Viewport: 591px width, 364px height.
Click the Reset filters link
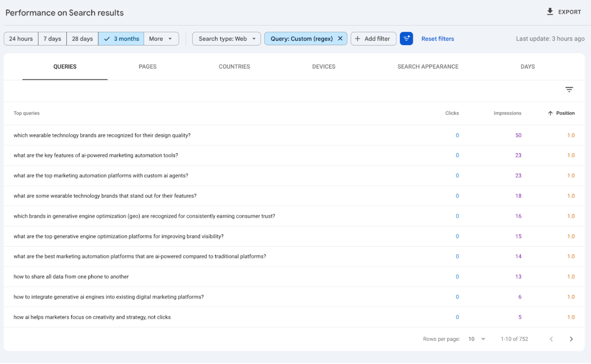pos(437,38)
